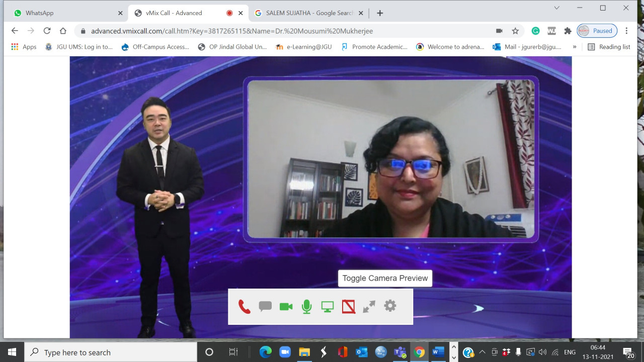
Task: Hang up the call with red phone icon
Action: click(x=245, y=306)
